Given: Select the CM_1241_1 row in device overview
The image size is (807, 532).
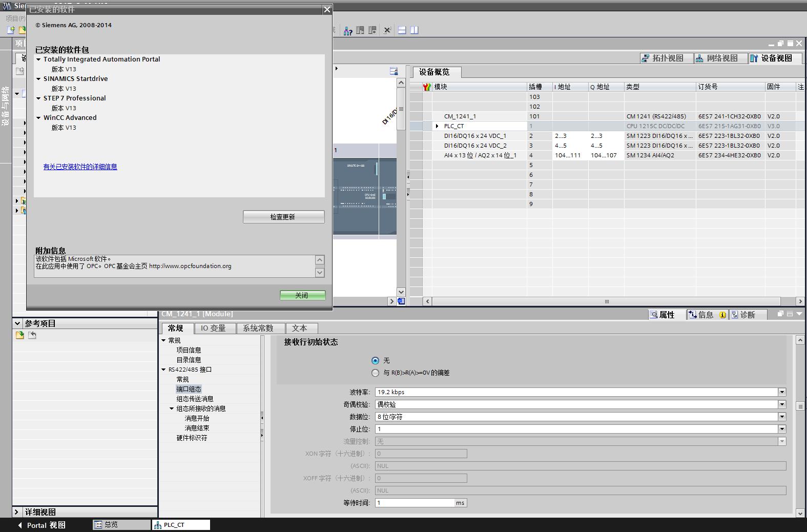Looking at the screenshot, I should [607, 116].
